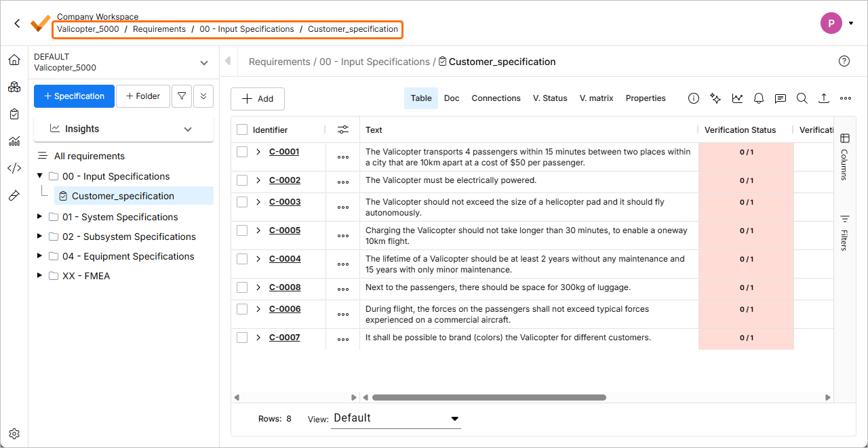This screenshot has height=448, width=868.
Task: Open the comments icon in toolbar
Action: click(x=781, y=98)
